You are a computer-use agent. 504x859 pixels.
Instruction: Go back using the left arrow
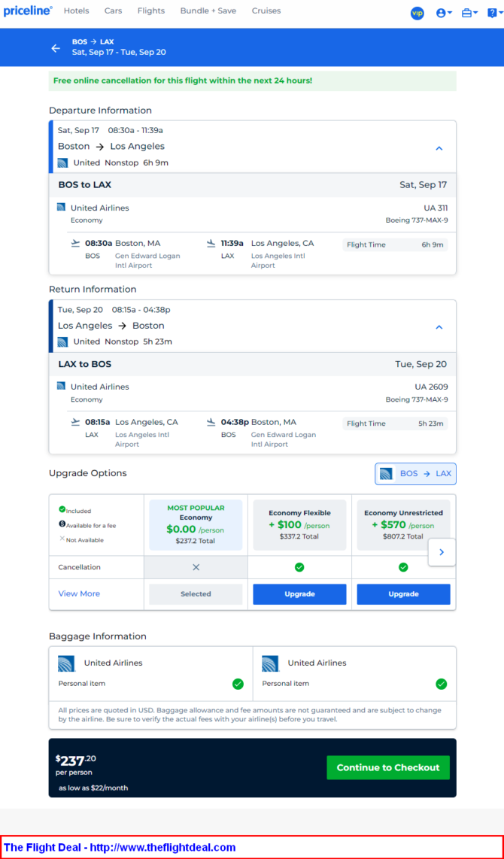click(x=56, y=48)
